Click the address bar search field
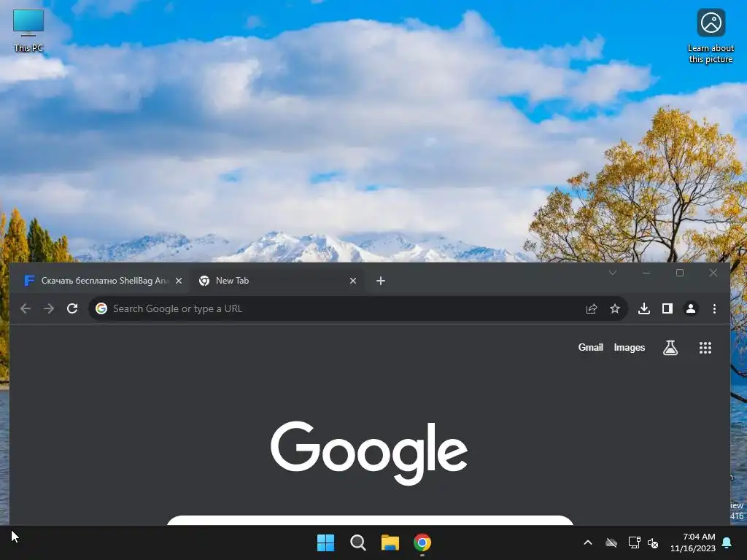This screenshot has width=747, height=560. click(x=358, y=308)
